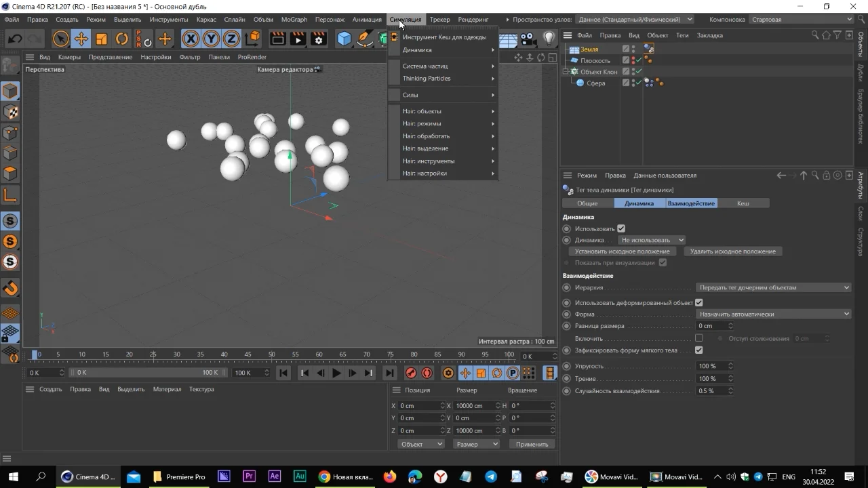Switch the coordinate system cube icon
This screenshot has width=868, height=488.
(x=252, y=39)
